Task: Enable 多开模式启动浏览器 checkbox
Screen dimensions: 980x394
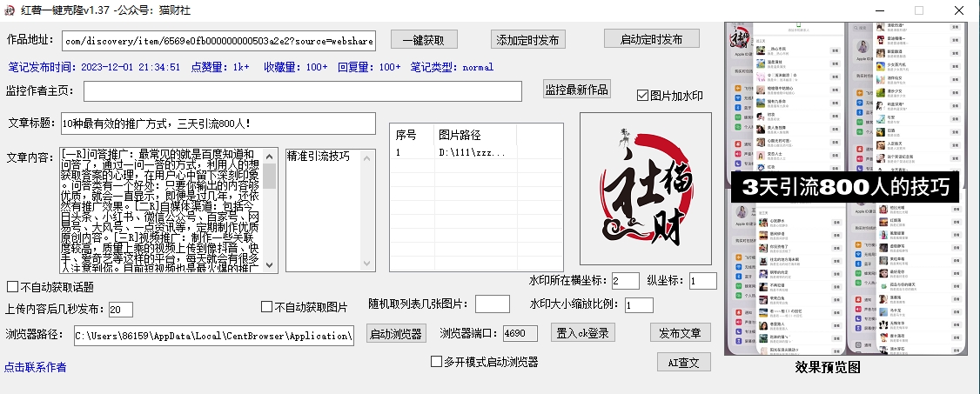Action: coord(437,362)
